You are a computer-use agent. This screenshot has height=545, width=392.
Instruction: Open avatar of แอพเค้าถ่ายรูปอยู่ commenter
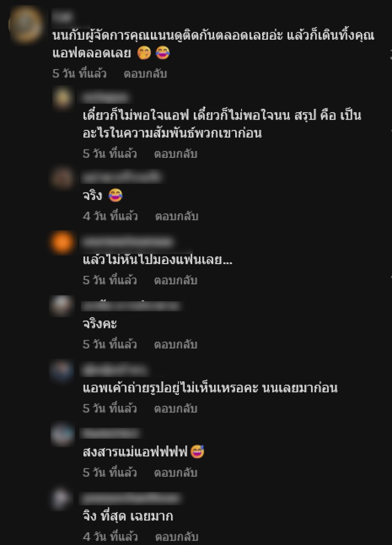click(63, 371)
